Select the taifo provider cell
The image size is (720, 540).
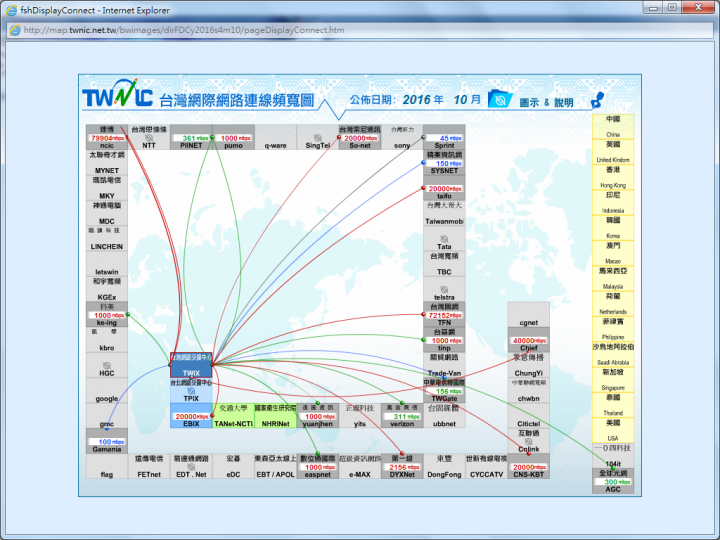(x=444, y=187)
